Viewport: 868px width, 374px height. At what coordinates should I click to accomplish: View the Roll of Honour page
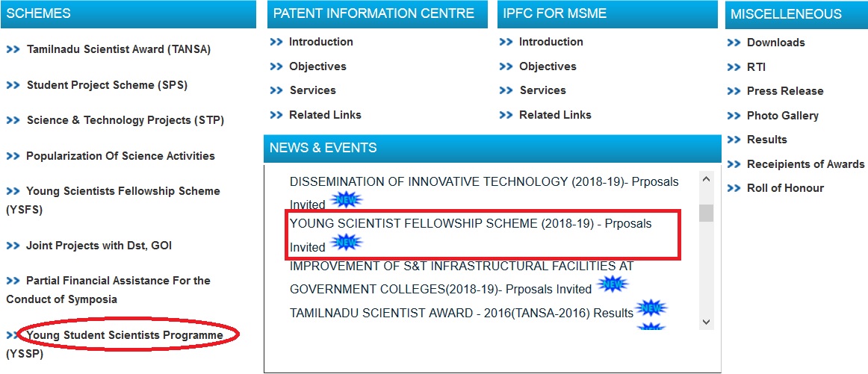(785, 188)
